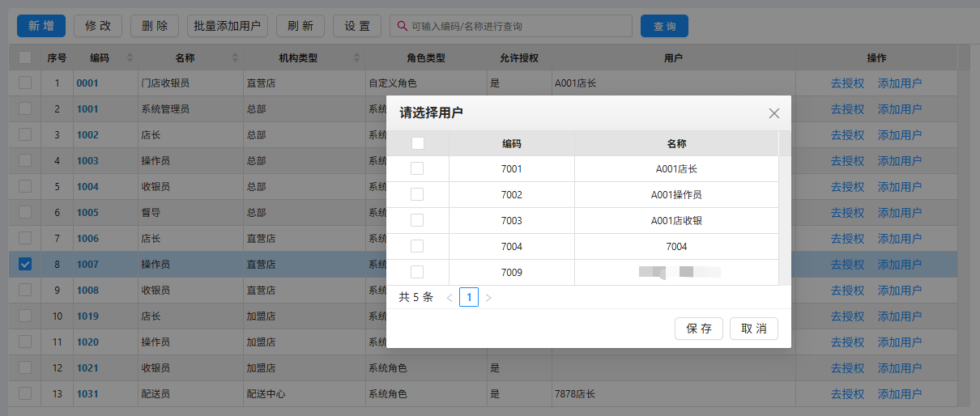Click 去授权 for row 1 门店收银员

pyautogui.click(x=848, y=83)
